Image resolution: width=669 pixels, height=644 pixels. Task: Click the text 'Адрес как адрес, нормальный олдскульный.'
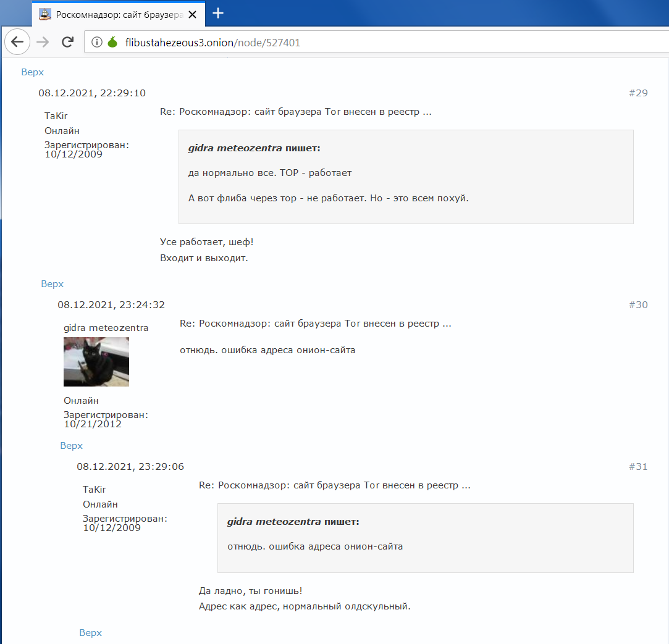[x=305, y=606]
